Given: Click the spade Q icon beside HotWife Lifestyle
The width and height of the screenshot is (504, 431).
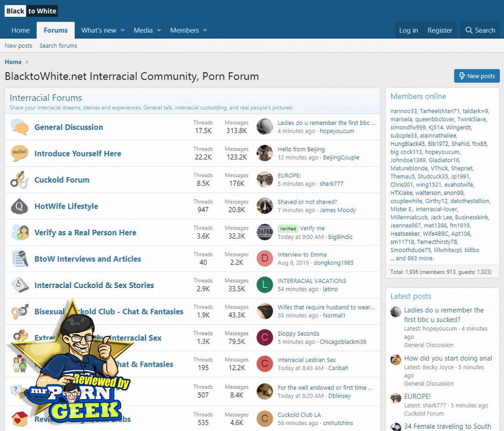Looking at the screenshot, I should (19, 206).
